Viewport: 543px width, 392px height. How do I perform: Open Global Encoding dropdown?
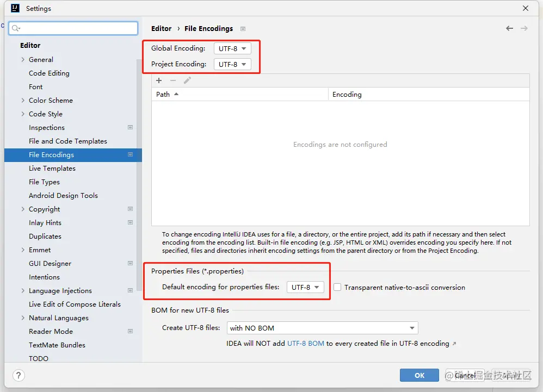(x=232, y=48)
